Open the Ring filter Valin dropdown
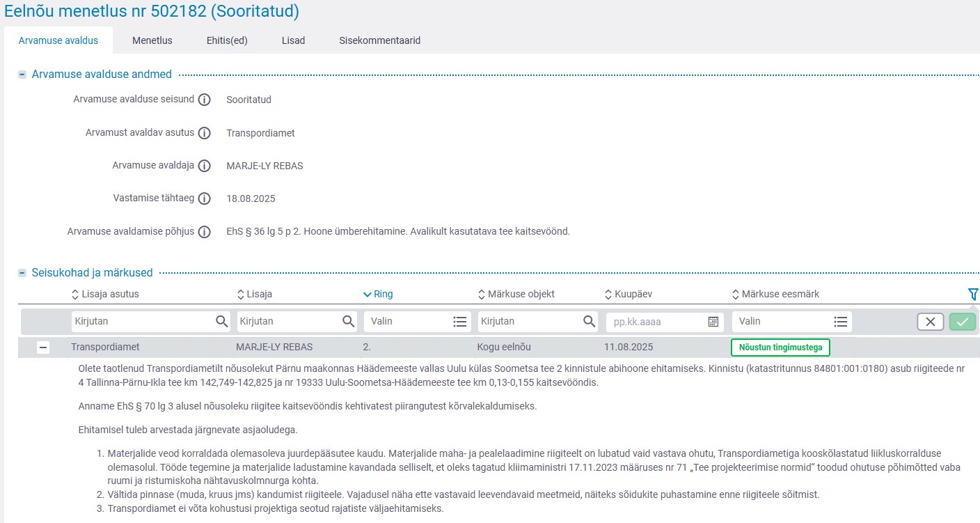Image resolution: width=980 pixels, height=523 pixels. pos(418,322)
